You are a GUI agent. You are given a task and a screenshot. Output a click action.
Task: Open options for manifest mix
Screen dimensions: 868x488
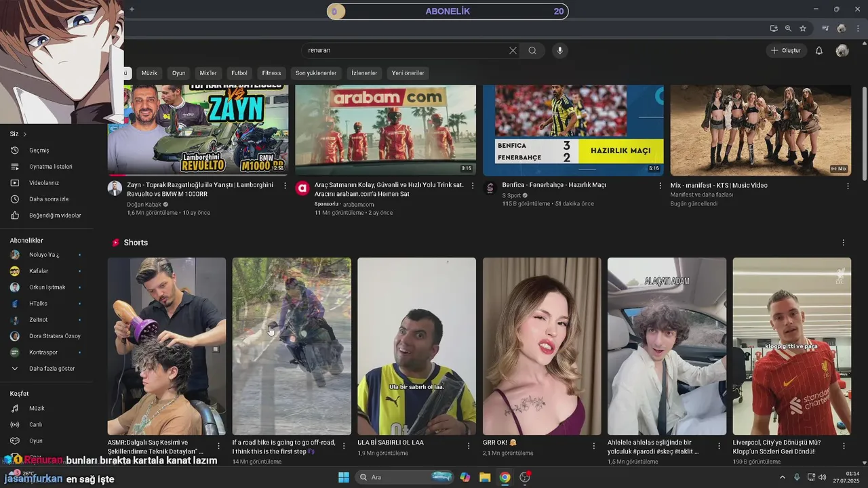[848, 186]
